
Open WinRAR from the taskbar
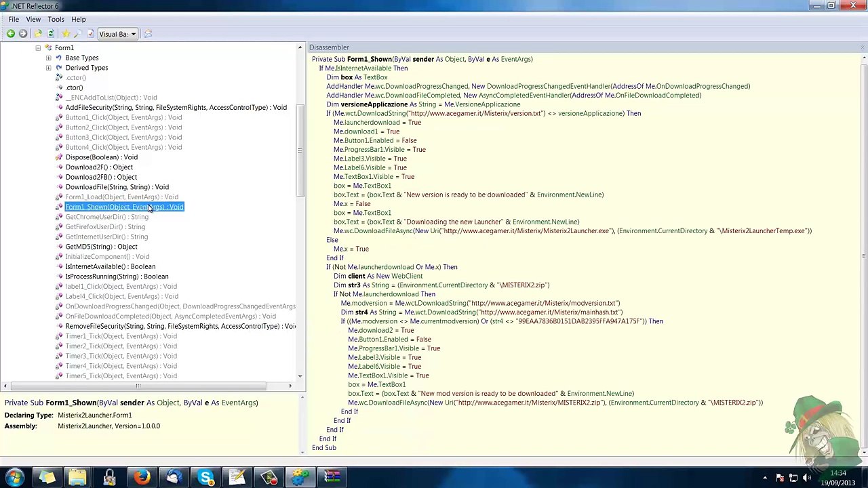point(332,477)
